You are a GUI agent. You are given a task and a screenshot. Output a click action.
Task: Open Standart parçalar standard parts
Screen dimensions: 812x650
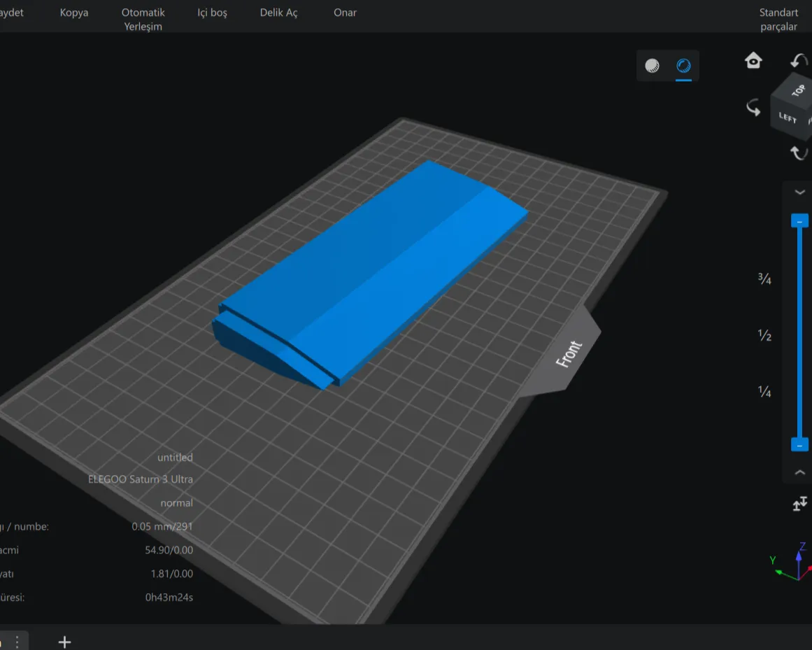tap(778, 19)
